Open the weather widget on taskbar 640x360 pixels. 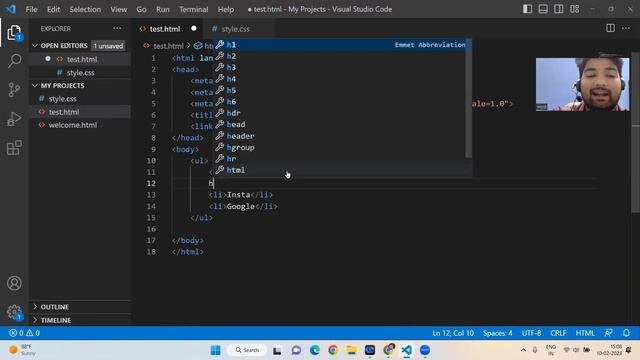(x=22, y=350)
